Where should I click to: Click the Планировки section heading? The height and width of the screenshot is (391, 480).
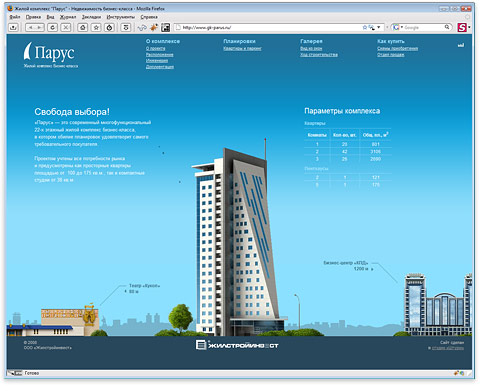[x=239, y=41]
